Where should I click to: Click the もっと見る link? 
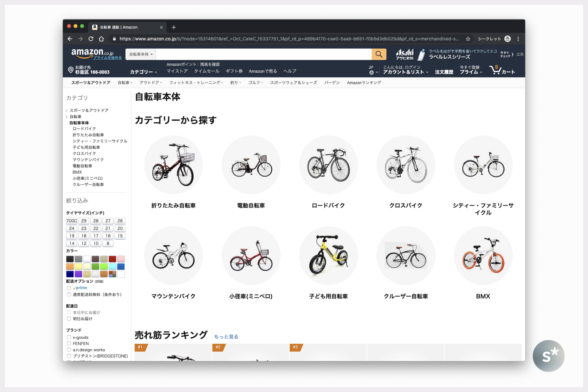click(x=226, y=337)
